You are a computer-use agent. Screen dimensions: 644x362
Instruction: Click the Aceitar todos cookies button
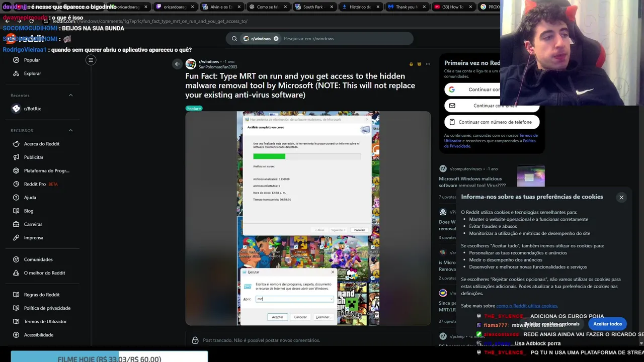pos(607,324)
